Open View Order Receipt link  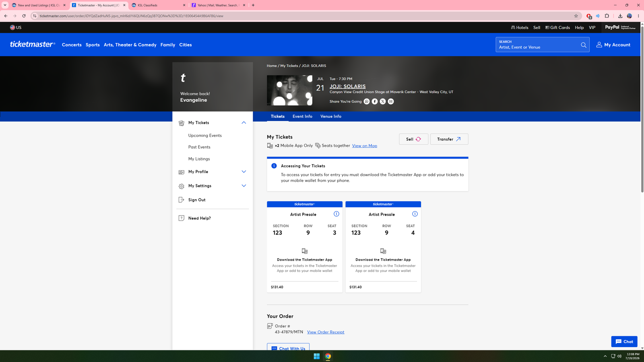tap(326, 332)
